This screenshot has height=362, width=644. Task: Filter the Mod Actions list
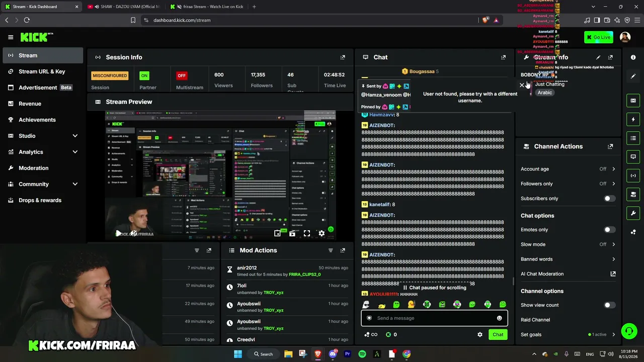[331, 250]
